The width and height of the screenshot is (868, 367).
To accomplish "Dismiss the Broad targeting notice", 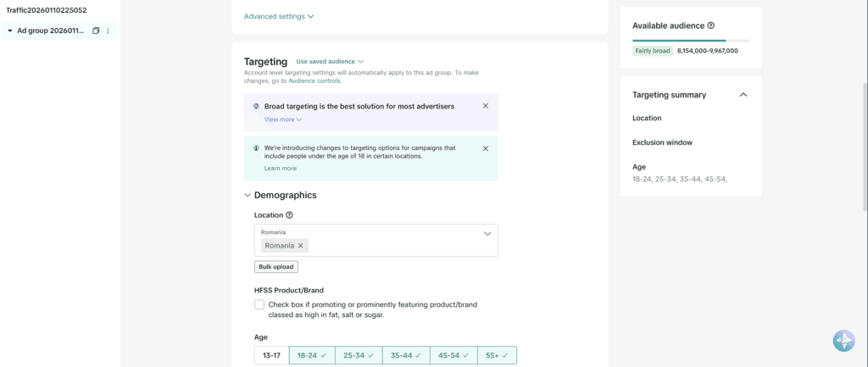I will [486, 106].
